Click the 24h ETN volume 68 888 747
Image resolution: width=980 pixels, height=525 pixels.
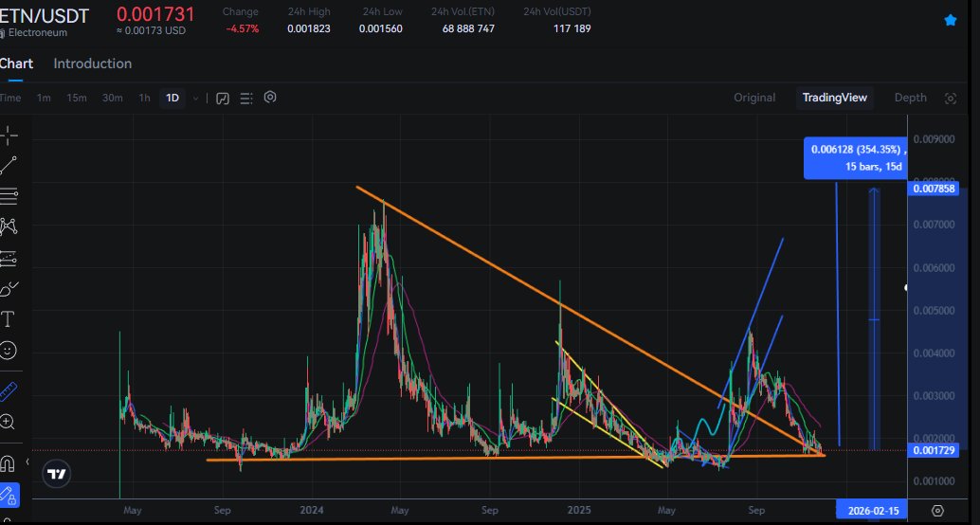(468, 28)
